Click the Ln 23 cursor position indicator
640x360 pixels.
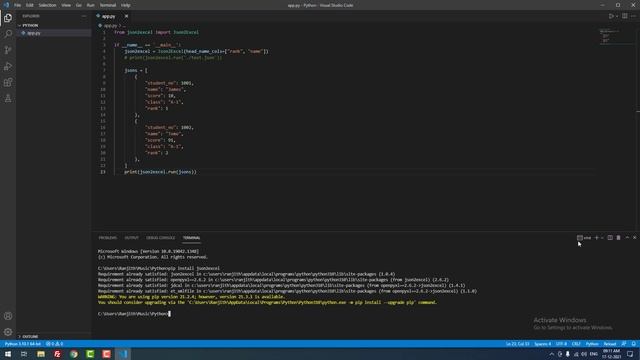pos(518,344)
